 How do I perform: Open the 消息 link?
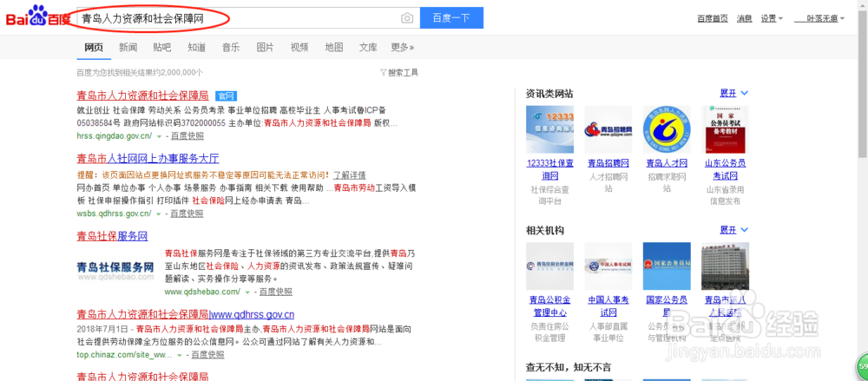745,18
